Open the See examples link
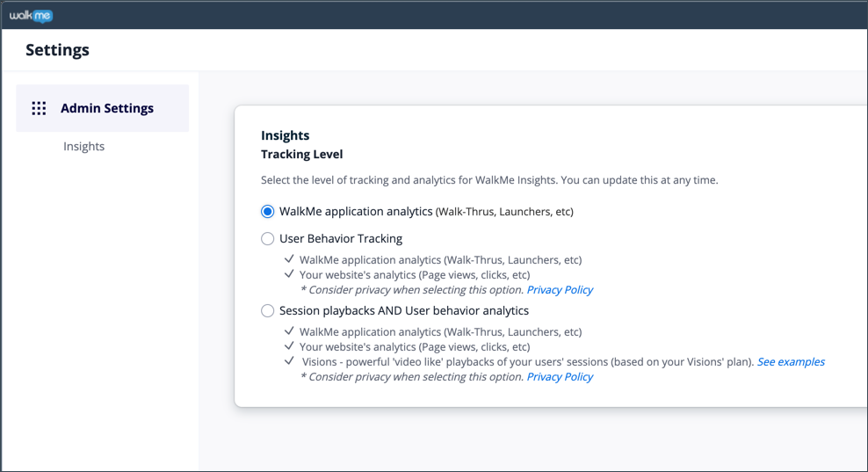Image resolution: width=868 pixels, height=472 pixels. [791, 362]
